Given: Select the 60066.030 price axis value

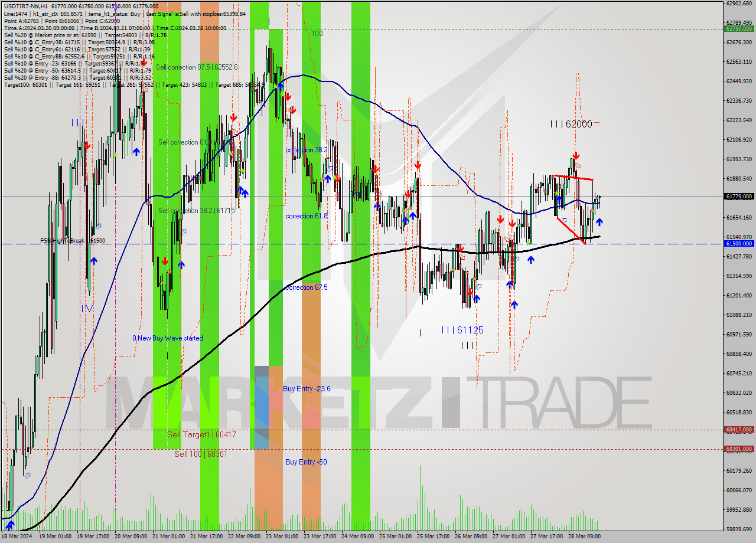Looking at the screenshot, I should 739,490.
